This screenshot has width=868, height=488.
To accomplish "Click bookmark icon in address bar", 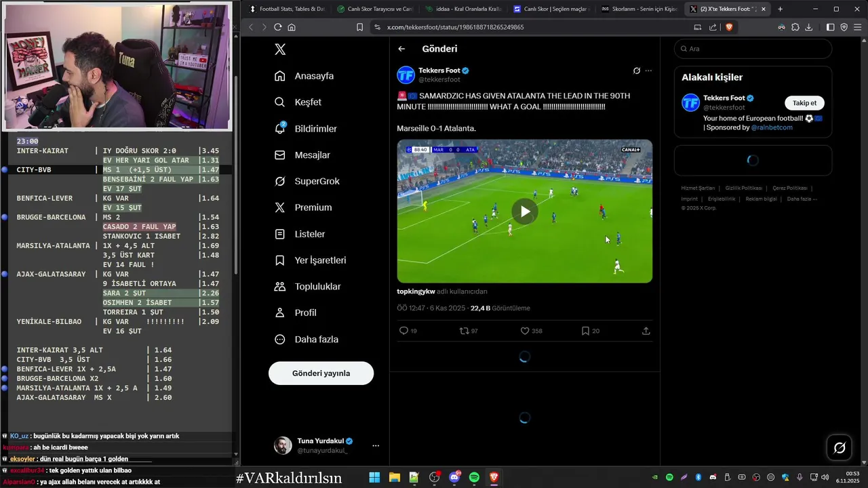I will [360, 27].
